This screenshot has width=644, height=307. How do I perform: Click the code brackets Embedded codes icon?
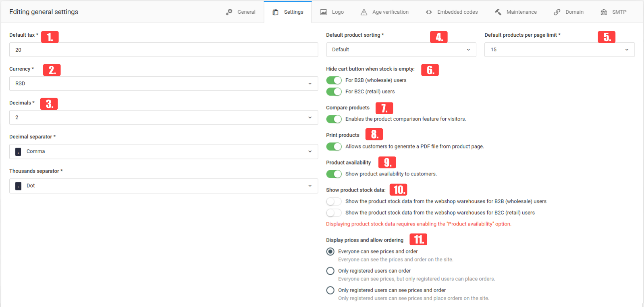tap(429, 12)
